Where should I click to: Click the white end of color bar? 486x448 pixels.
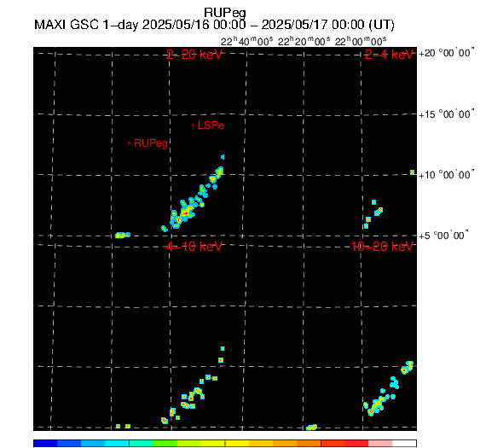tap(404, 443)
